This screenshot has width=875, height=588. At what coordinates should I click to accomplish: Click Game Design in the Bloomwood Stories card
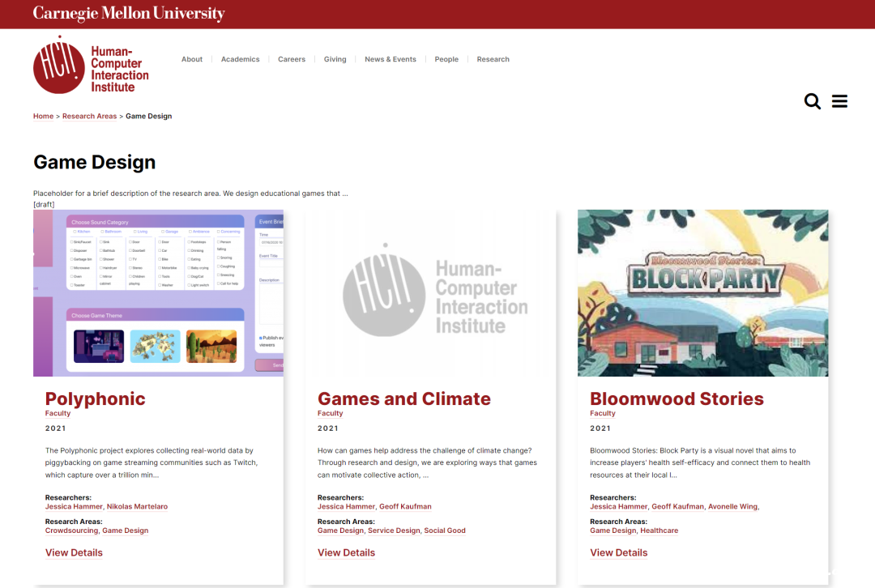point(612,530)
